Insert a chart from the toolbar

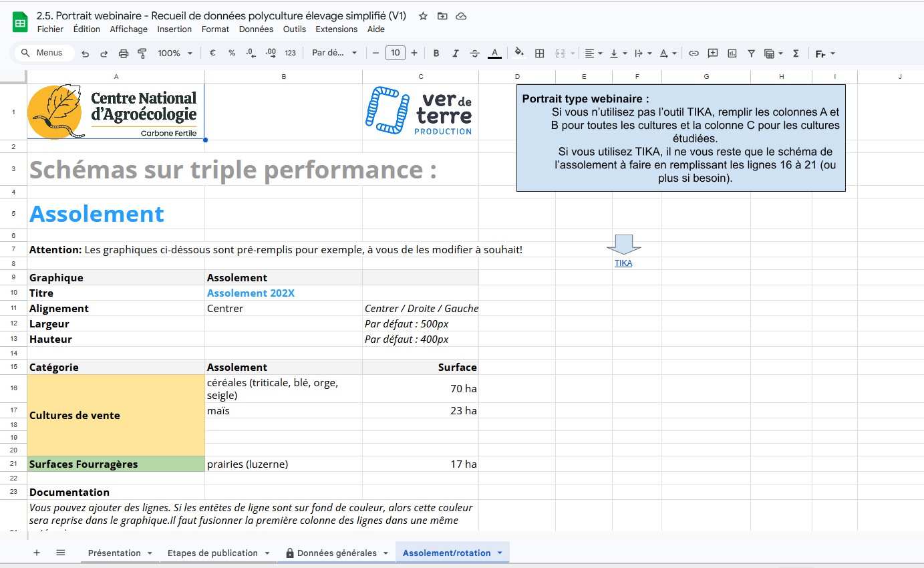732,53
